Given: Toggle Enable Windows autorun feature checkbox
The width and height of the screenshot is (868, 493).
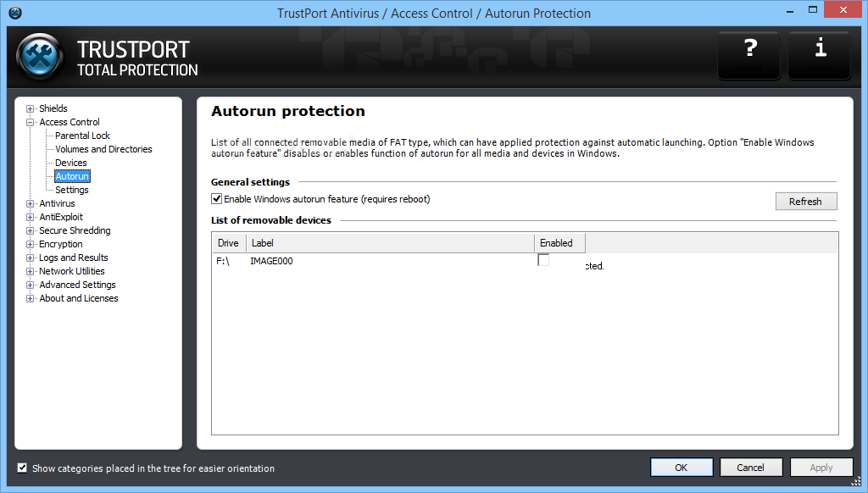Looking at the screenshot, I should [216, 198].
